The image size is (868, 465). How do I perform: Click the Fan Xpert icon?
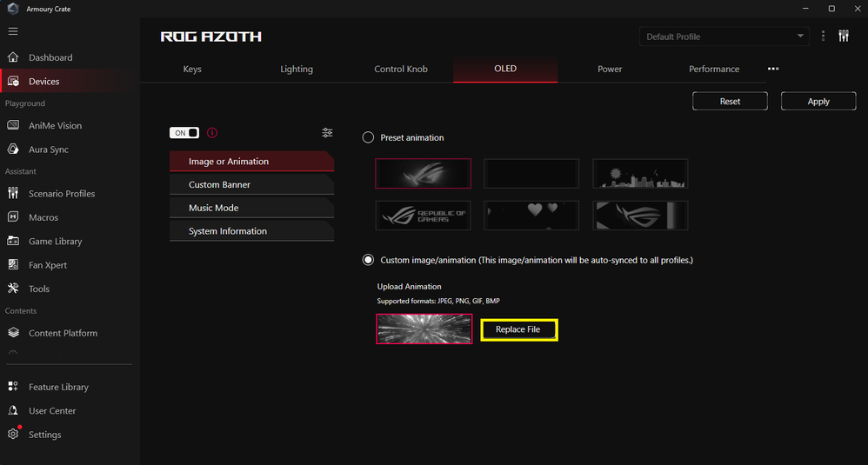point(13,264)
